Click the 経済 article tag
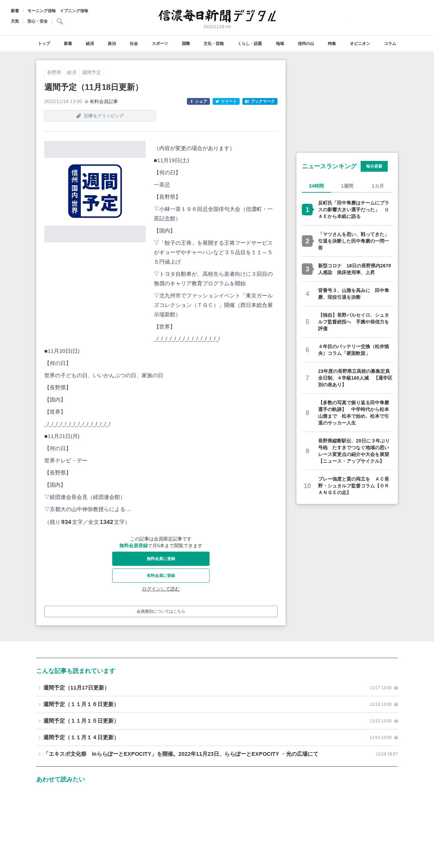 [x=72, y=72]
